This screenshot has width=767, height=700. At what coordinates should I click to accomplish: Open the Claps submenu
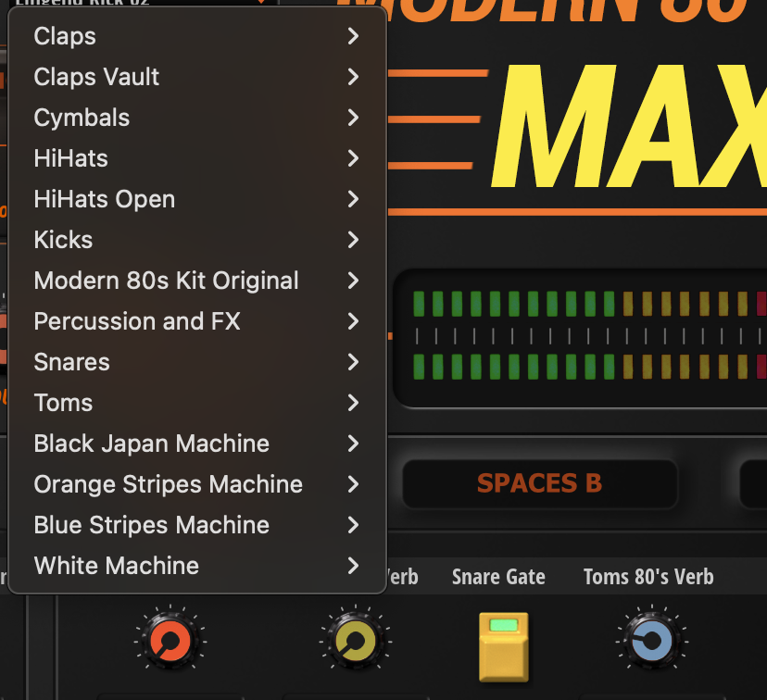click(x=65, y=36)
